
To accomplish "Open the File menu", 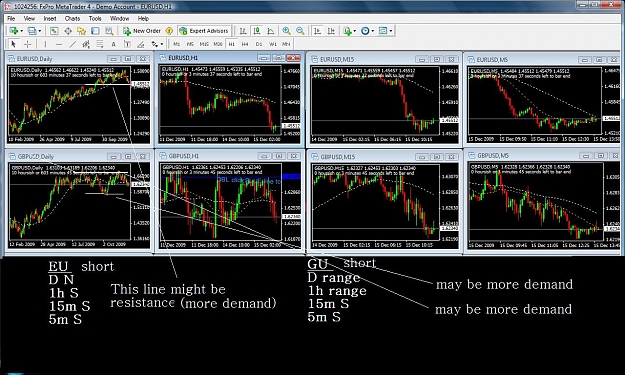I will 11,18.
